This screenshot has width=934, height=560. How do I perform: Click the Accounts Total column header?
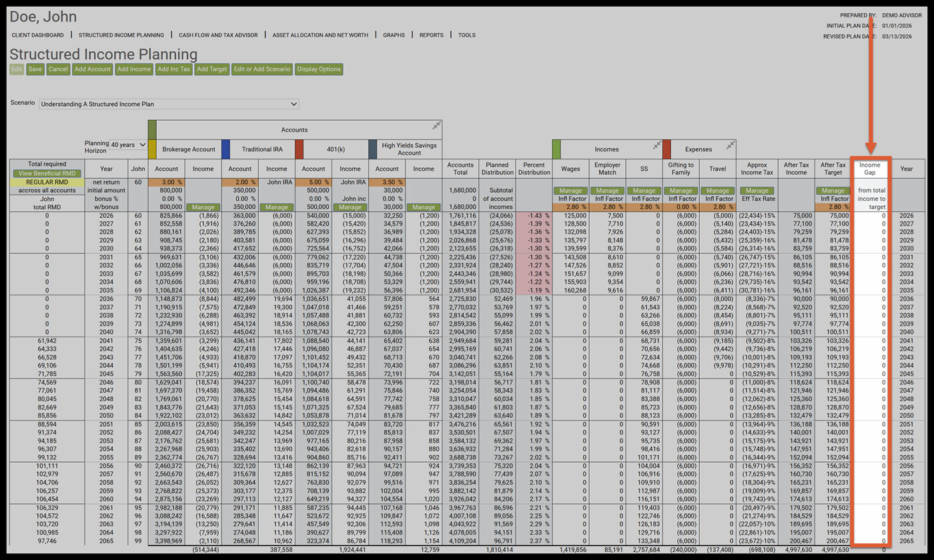460,169
